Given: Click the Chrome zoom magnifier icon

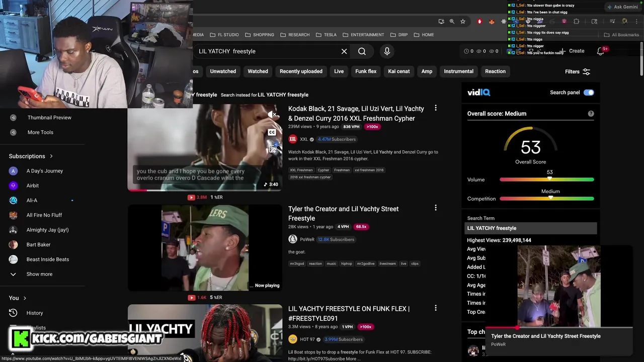Looking at the screenshot, I should click(x=452, y=22).
